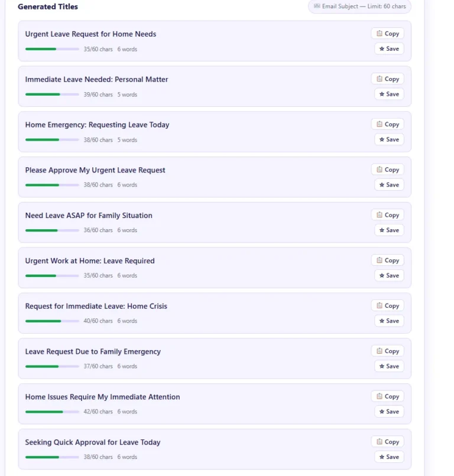Viewport: 454px width, 476px height.
Task: Click the 'Email Subject — Limit: 60 chars' badge
Action: 359,6
